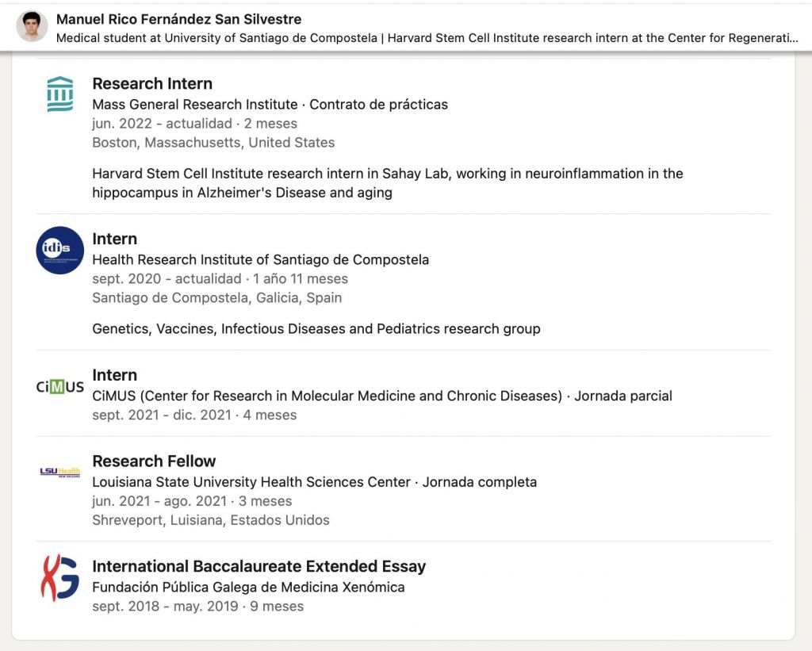This screenshot has width=812, height=651.
Task: Click Fundación Pública Galega de Medicina Xenómica
Action: (x=248, y=587)
